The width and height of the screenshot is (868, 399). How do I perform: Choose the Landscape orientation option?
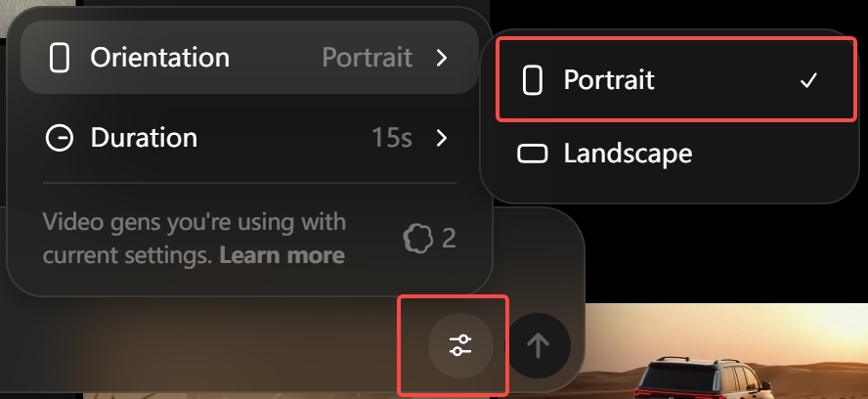(x=675, y=154)
